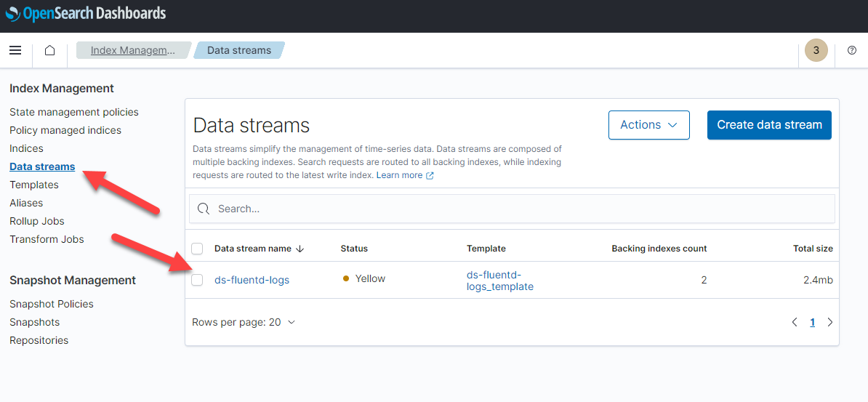Screen dimensions: 868x402
Task: Expand the Actions dropdown
Action: coord(648,125)
